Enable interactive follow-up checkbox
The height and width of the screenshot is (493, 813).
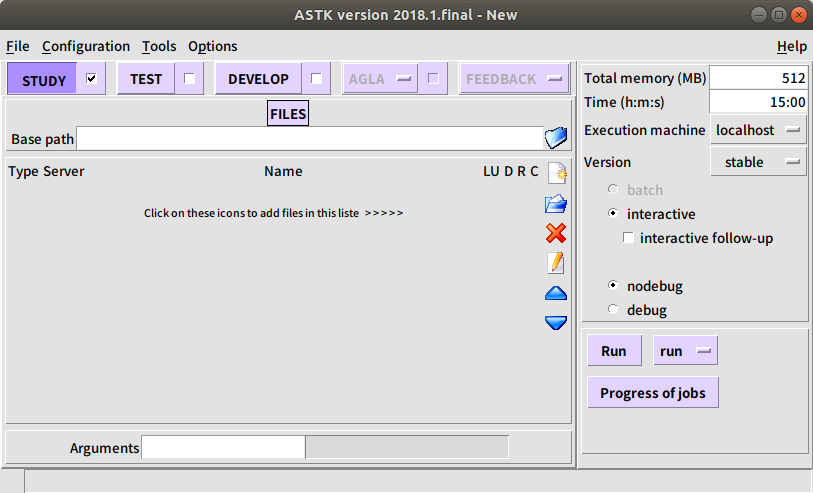click(628, 238)
